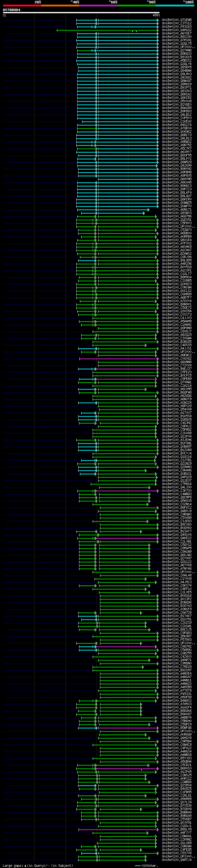197x868 pixels.
Task: Select label UniRef100_C1GLT7
Action: [x=177, y=274]
